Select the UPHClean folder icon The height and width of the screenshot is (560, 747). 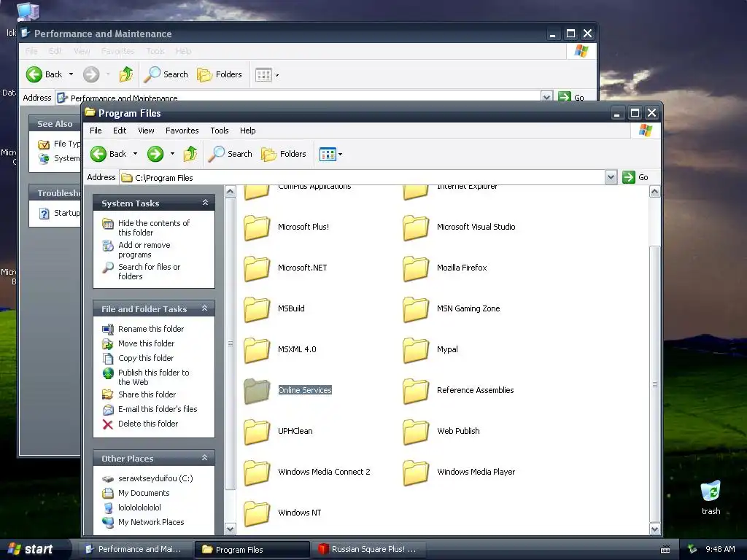click(257, 432)
